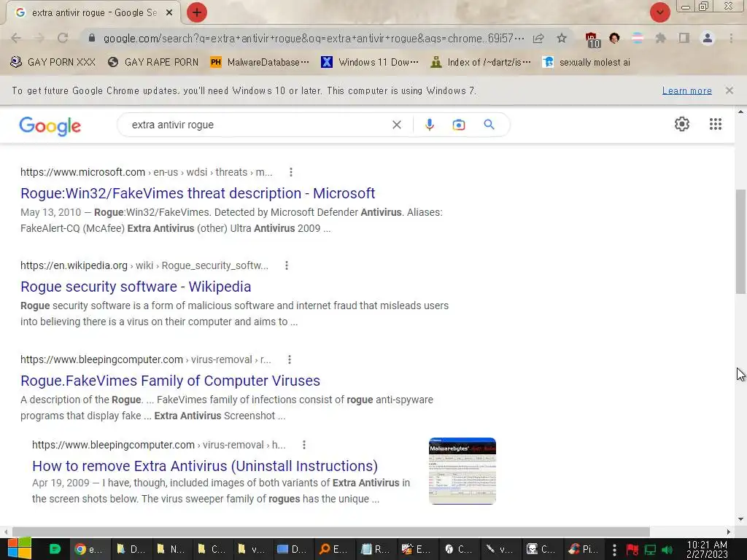Open the Windows 11 Dow… bookmark

coord(370,62)
